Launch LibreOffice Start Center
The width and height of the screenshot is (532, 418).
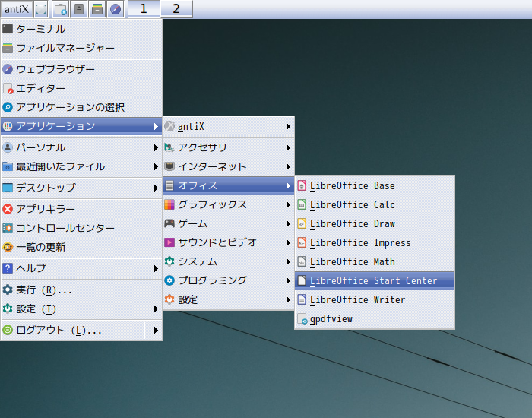375,280
